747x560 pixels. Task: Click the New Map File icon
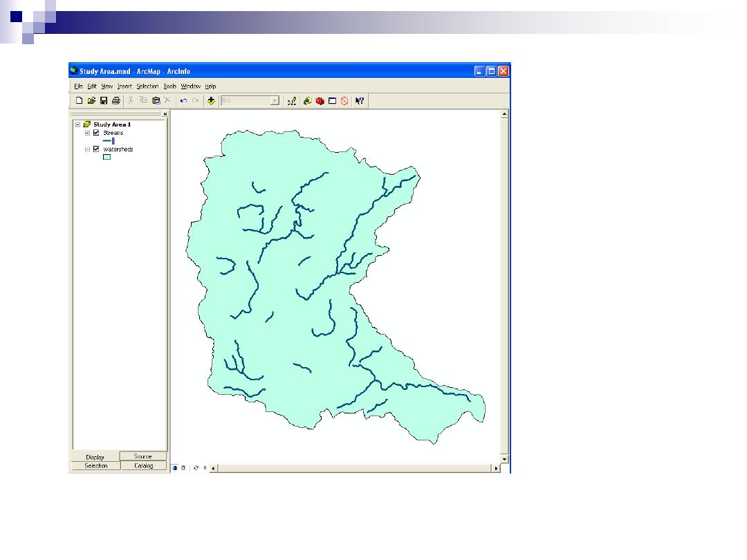pos(80,101)
